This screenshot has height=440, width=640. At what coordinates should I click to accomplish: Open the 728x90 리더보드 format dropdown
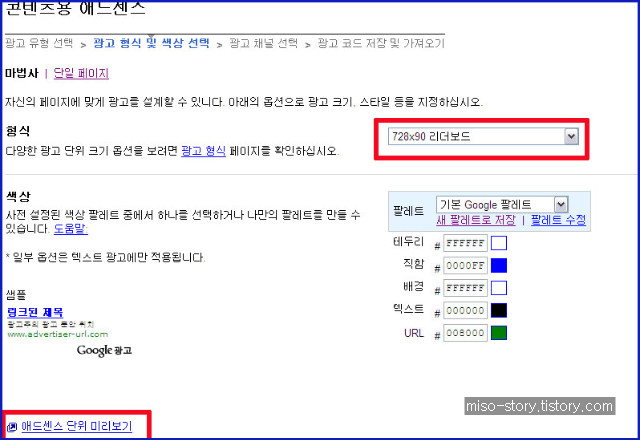click(483, 136)
